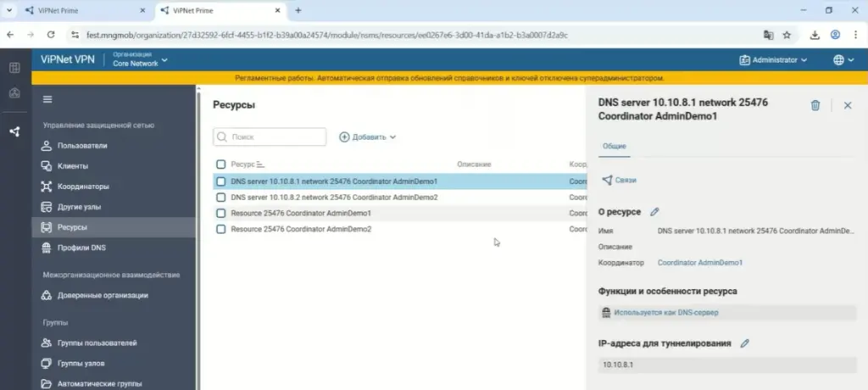Close the resource details panel
The height and width of the screenshot is (390, 868).
pyautogui.click(x=848, y=105)
